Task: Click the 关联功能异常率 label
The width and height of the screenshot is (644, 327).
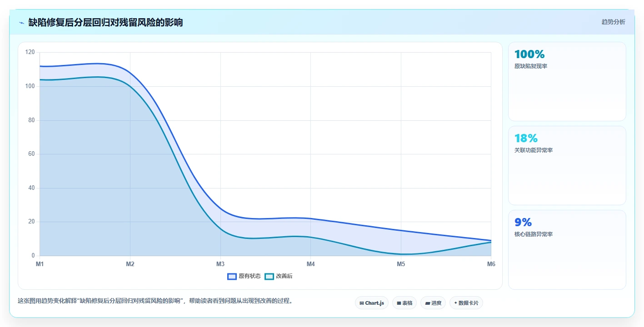Action: click(534, 150)
